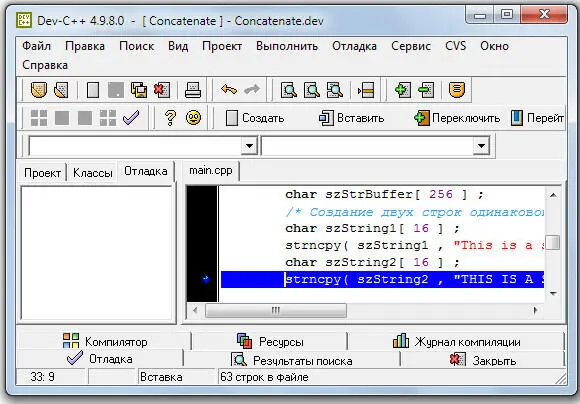
Task: Open the Сервис menu
Action: [411, 46]
